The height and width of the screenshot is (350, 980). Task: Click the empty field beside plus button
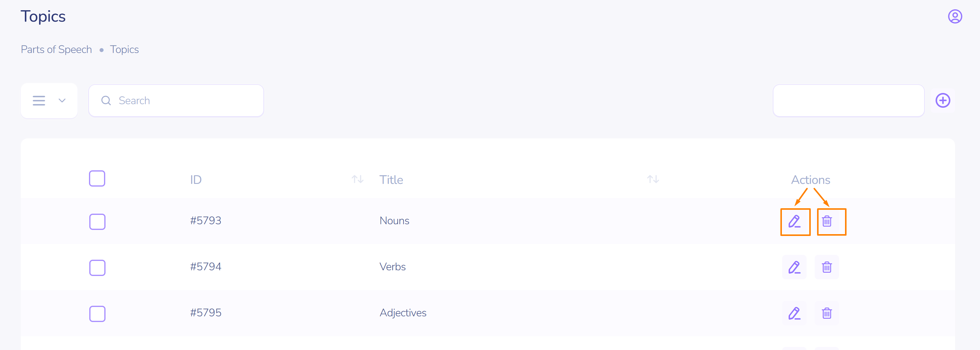(x=848, y=101)
